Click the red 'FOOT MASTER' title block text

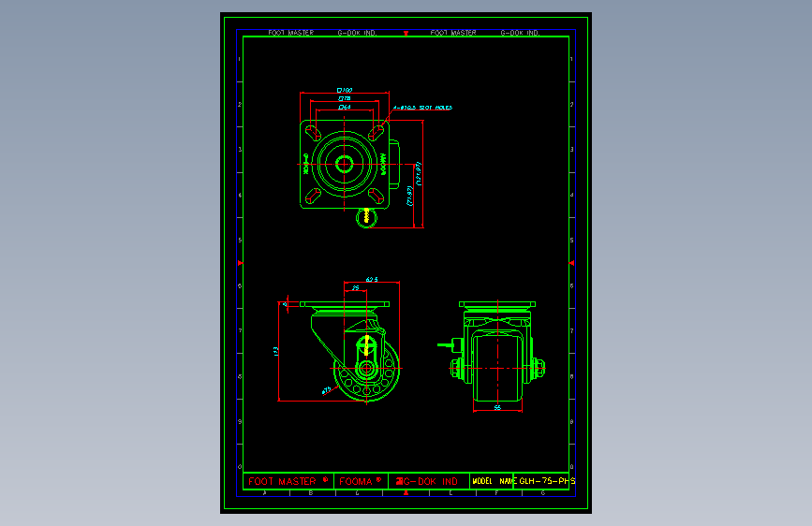(x=282, y=481)
